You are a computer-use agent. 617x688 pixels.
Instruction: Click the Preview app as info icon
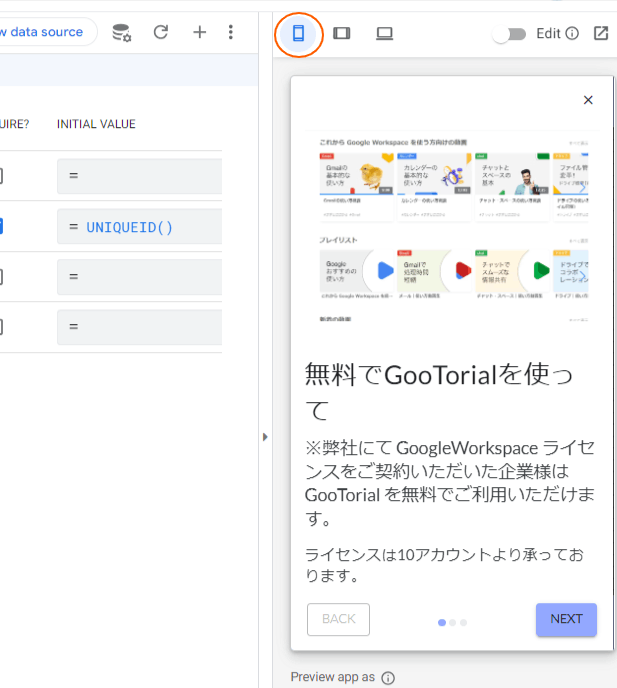pyautogui.click(x=388, y=678)
